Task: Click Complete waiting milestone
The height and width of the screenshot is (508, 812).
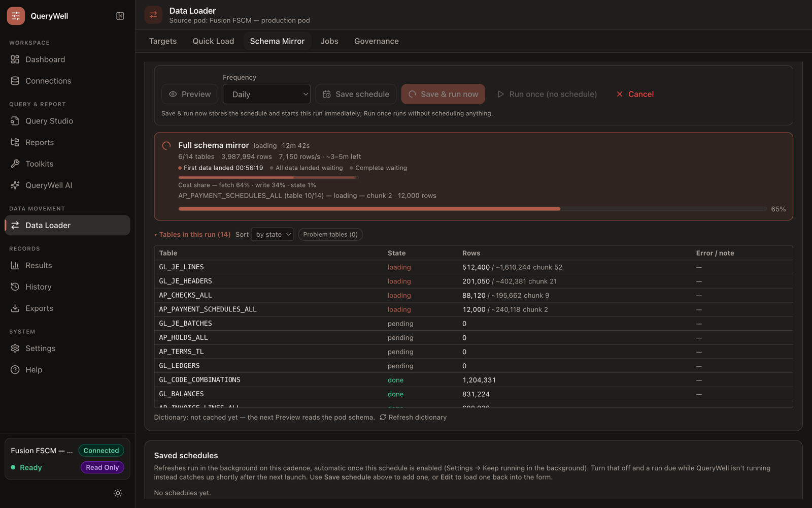Action: tap(378, 168)
